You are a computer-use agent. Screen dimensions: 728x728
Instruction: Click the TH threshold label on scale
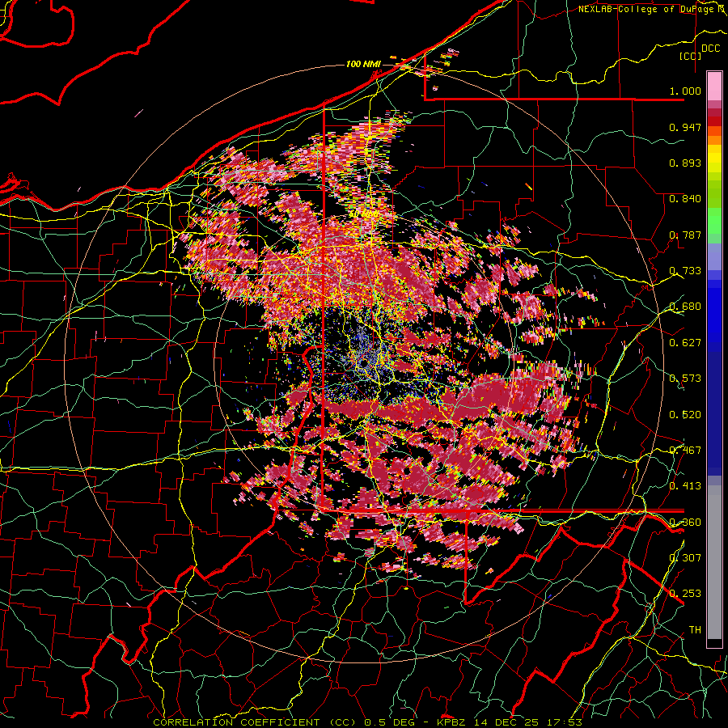tap(695, 629)
